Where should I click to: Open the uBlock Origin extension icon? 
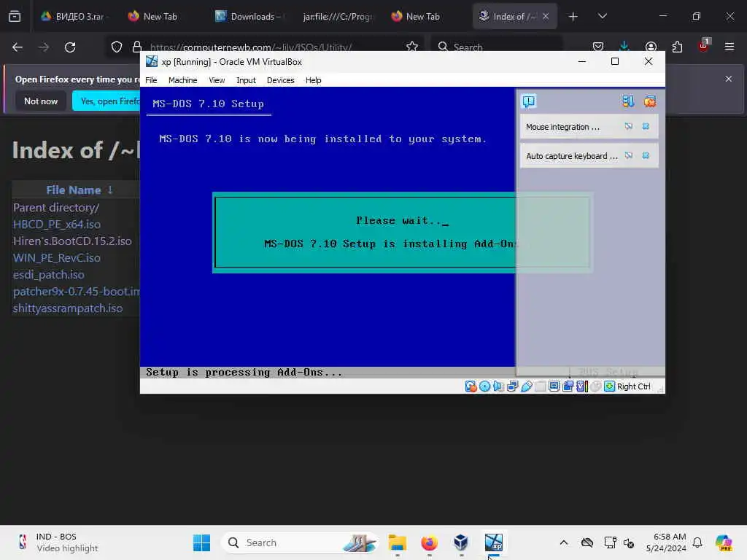pyautogui.click(x=703, y=46)
